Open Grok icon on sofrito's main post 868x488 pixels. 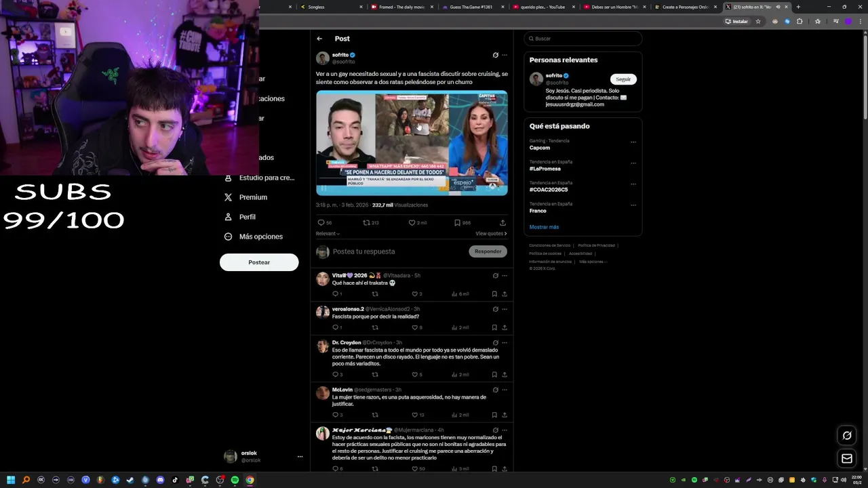point(495,55)
